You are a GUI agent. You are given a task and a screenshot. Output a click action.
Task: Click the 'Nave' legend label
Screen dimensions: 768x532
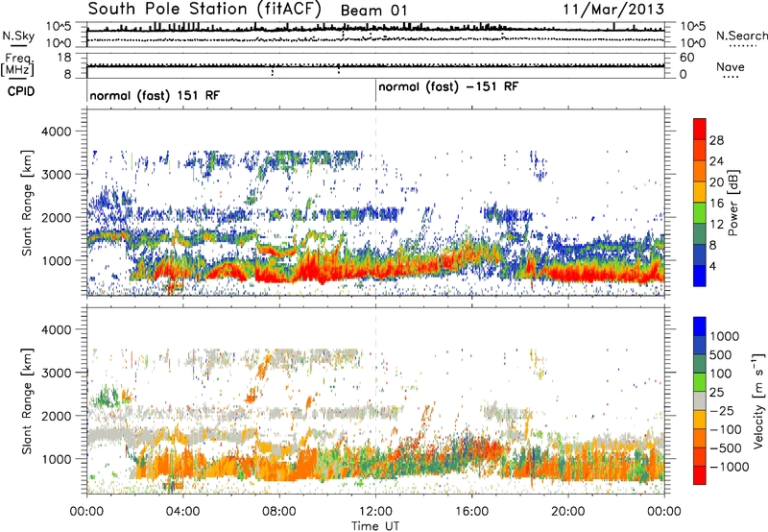[731, 67]
